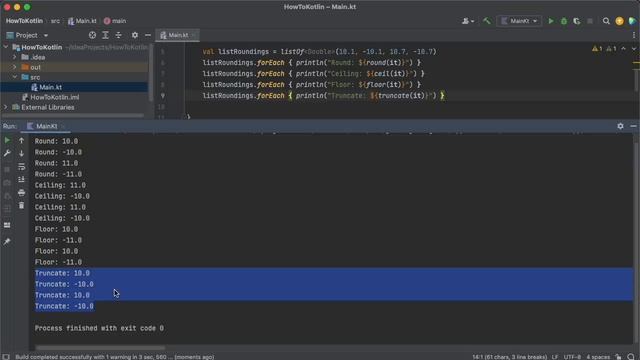The image size is (640, 360).
Task: Expand External Libraries node arrow
Action: (6, 107)
